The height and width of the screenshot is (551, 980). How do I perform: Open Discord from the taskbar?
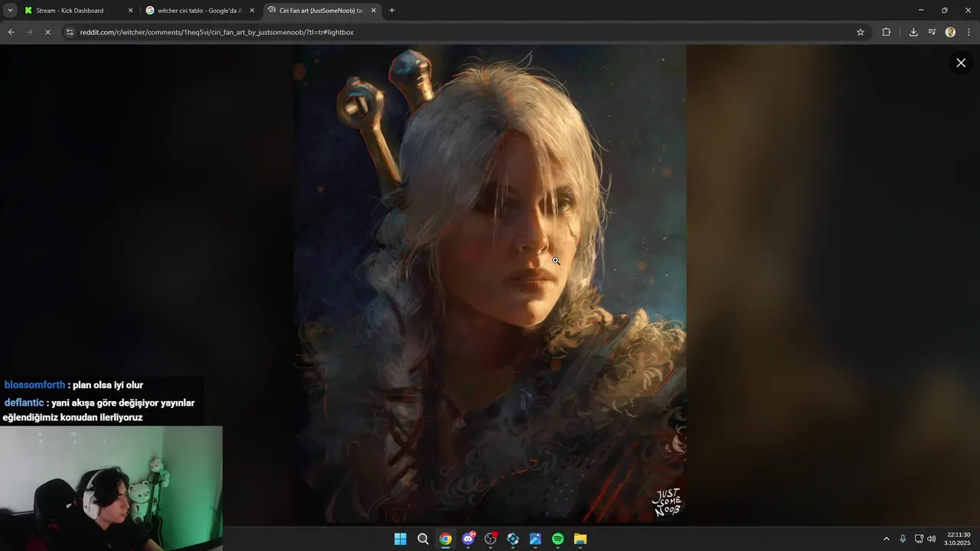coord(468,539)
